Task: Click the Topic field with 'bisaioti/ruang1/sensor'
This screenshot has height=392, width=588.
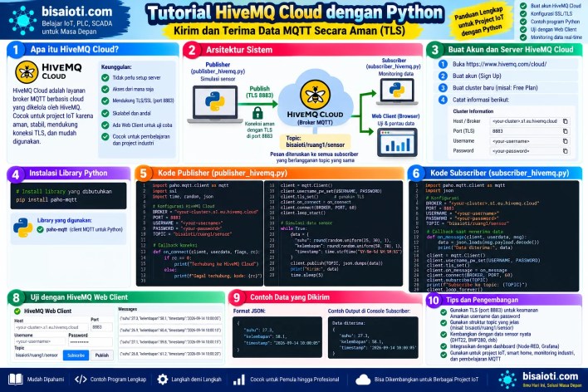Action: pos(37,355)
